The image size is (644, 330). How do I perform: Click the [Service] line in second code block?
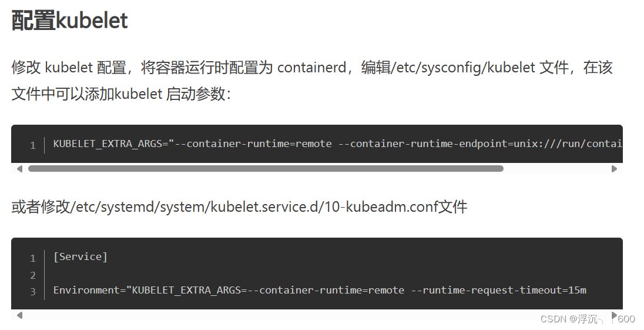80,257
